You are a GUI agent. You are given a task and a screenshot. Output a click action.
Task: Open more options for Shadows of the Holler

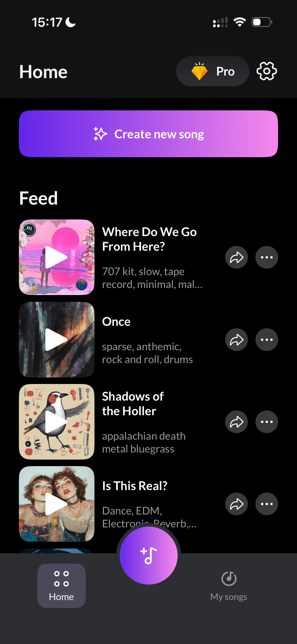267,422
